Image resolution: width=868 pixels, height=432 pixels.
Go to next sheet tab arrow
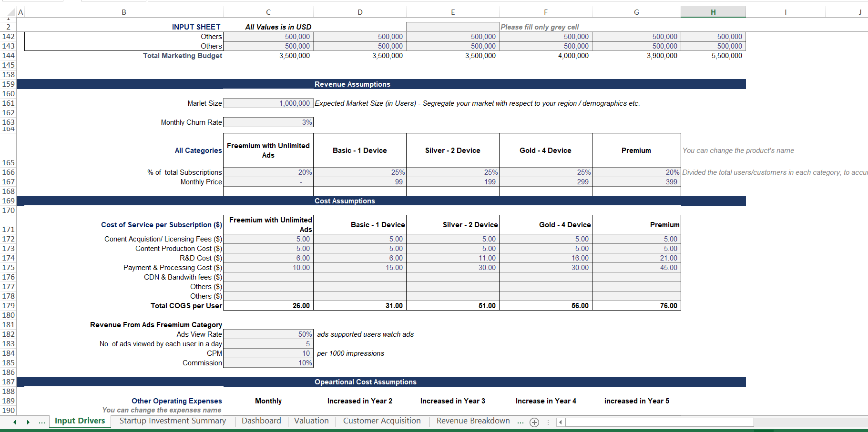coord(28,422)
